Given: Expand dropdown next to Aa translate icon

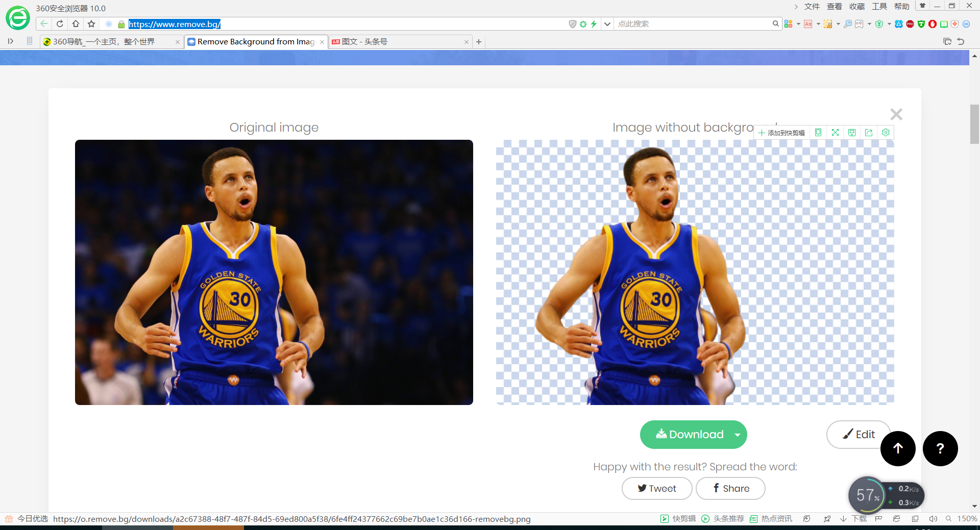Looking at the screenshot, I should (x=818, y=24).
